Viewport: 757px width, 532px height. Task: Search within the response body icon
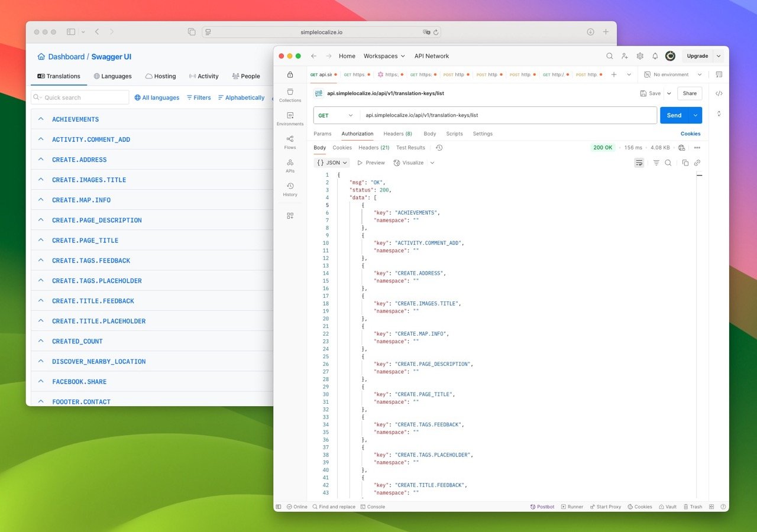[x=668, y=163]
